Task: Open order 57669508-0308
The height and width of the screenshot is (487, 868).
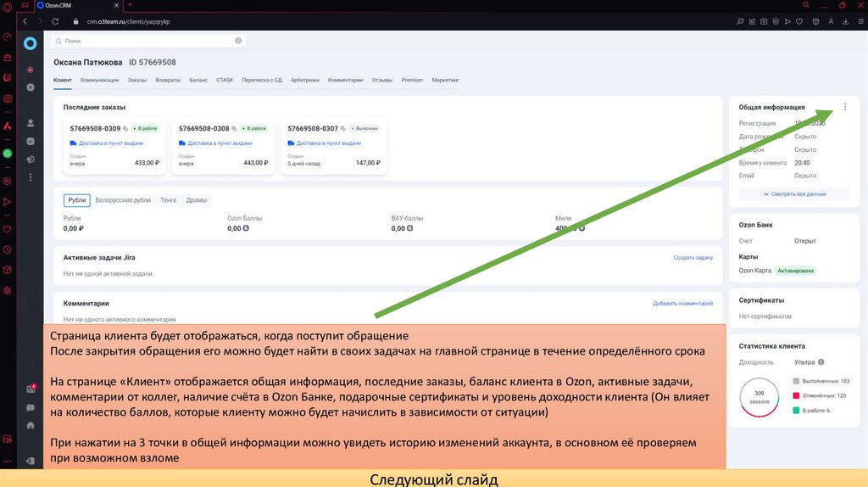Action: [x=203, y=128]
